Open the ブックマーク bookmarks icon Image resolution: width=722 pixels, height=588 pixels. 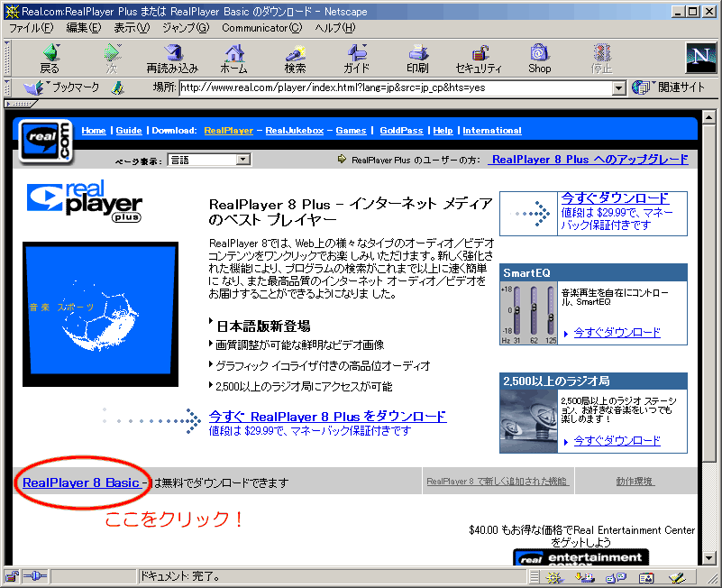(x=62, y=87)
